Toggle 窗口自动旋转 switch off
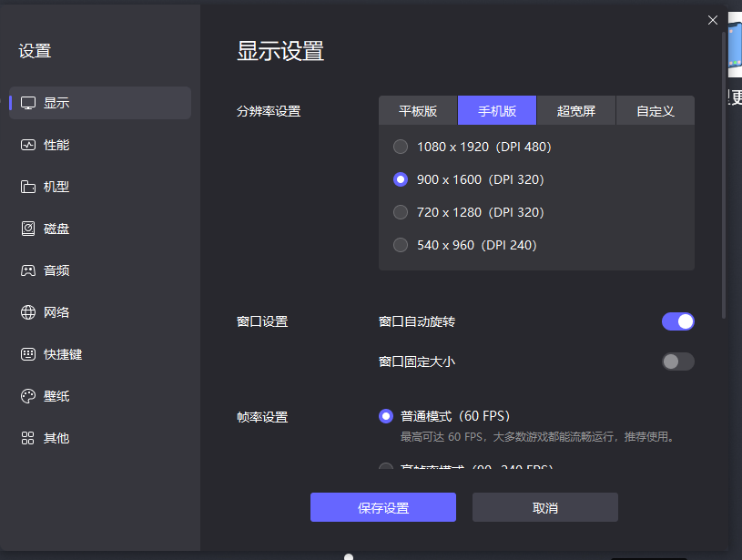 pos(678,321)
